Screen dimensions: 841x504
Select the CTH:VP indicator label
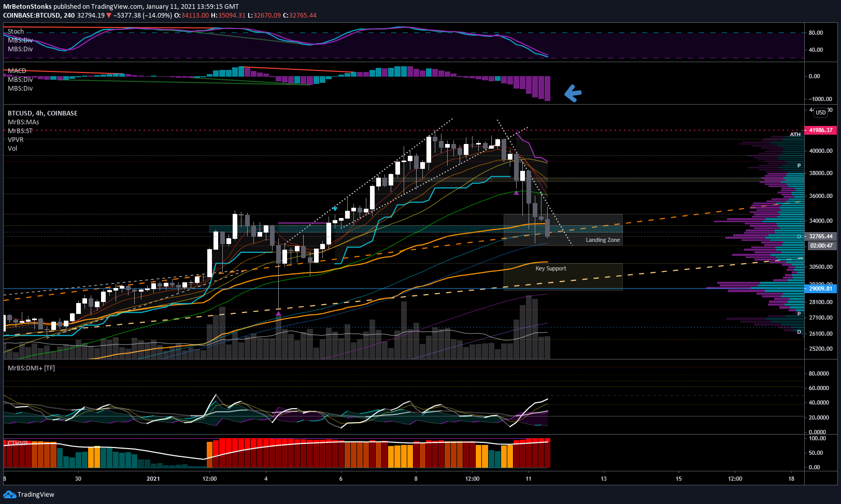17,443
